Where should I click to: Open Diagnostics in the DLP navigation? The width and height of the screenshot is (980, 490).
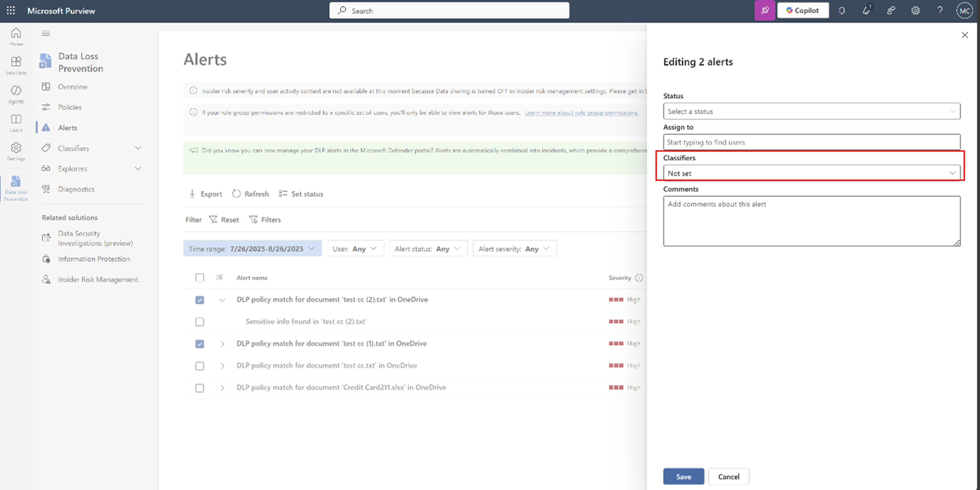pyautogui.click(x=76, y=189)
